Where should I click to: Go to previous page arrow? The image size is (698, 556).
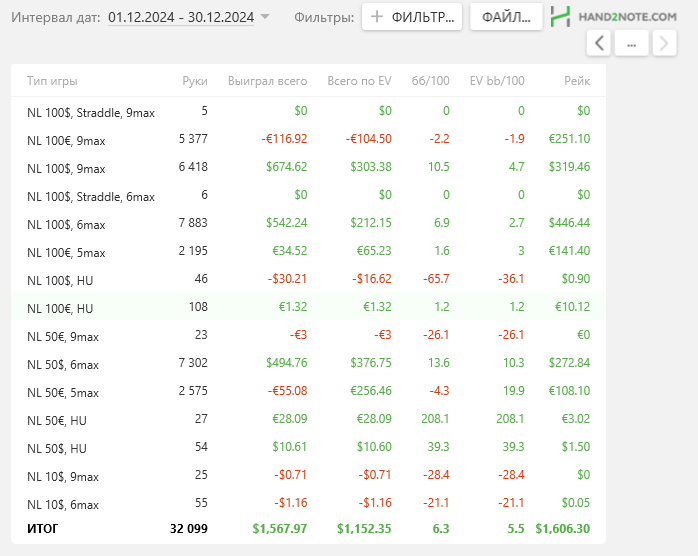click(x=599, y=43)
